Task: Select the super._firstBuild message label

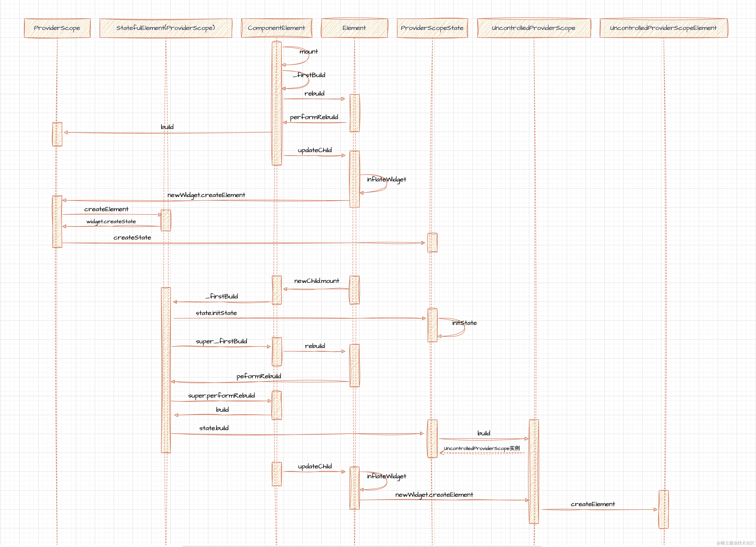Action: (221, 341)
